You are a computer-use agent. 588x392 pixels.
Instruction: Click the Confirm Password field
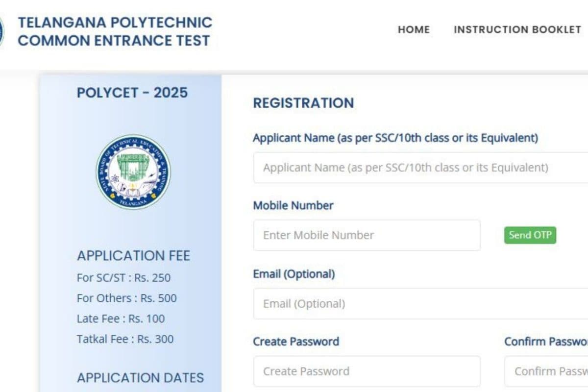click(546, 371)
